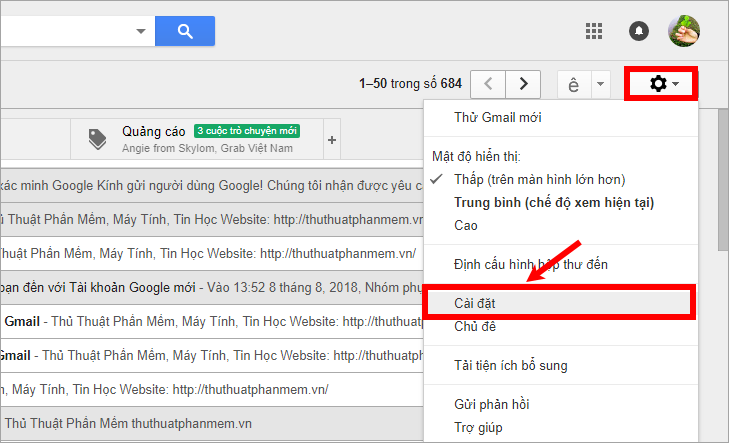Open the search options dropdown arrow
Screen dimensions: 729x443
[141, 31]
